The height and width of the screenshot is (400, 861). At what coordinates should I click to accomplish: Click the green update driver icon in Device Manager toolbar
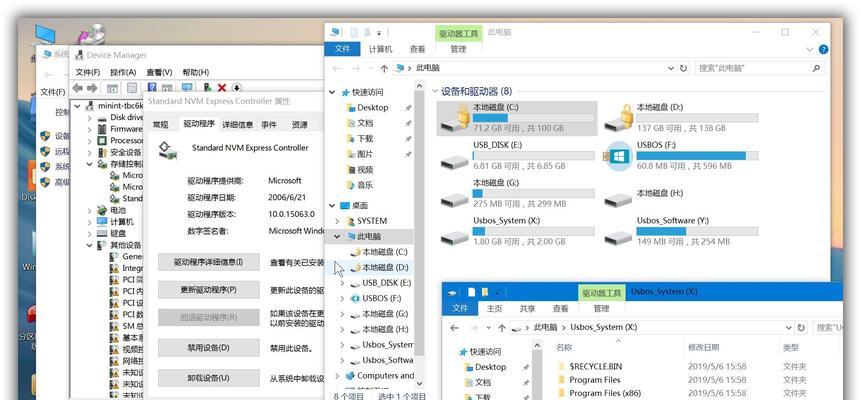coord(208,87)
